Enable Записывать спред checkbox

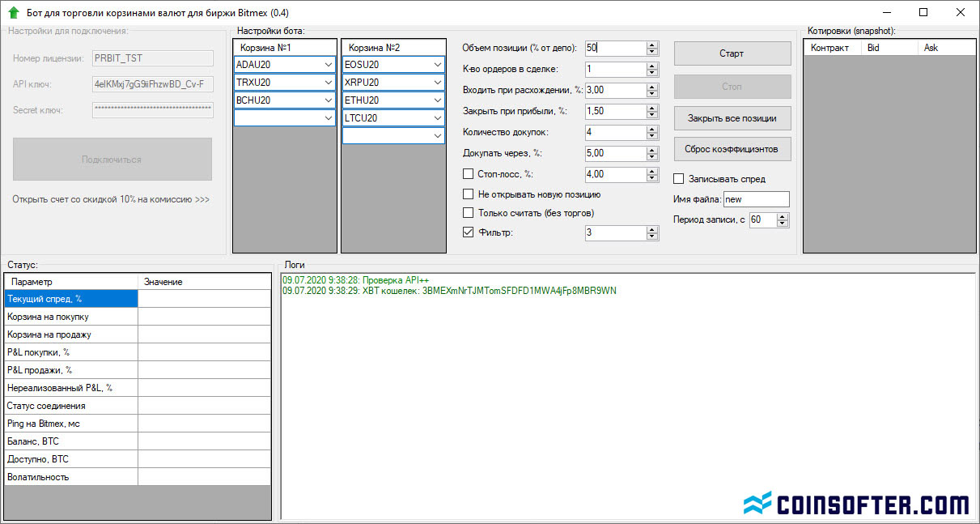[x=679, y=179]
